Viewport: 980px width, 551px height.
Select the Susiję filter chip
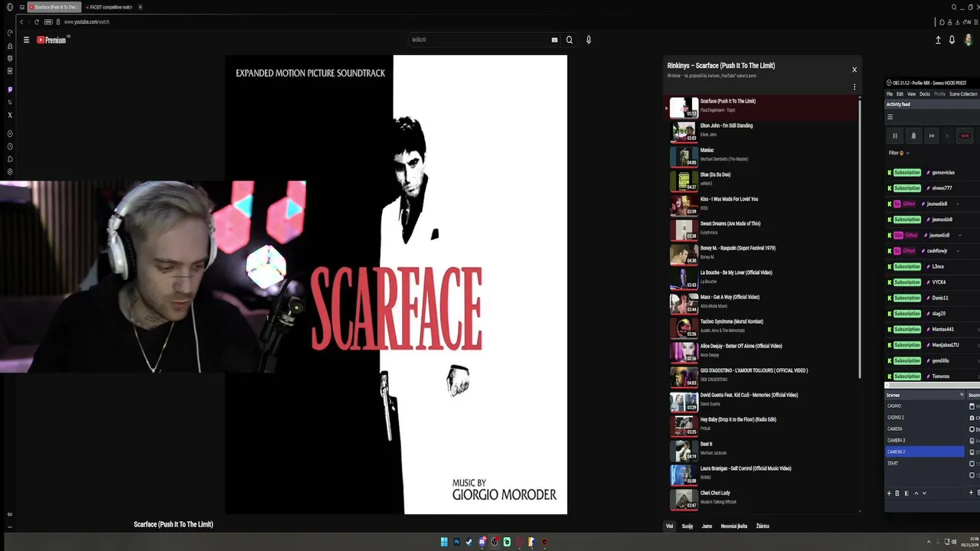(x=688, y=526)
